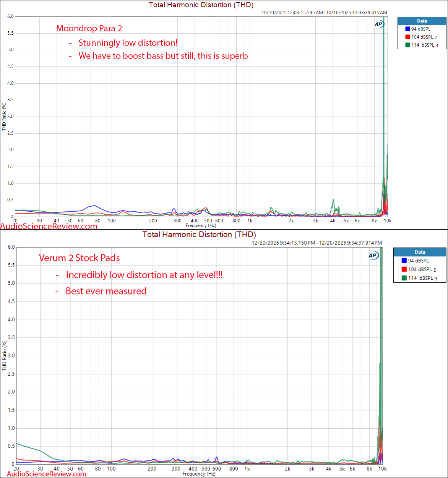Click green 114 dBSPL swatch in bottom legend
This screenshot has height=478, width=448.
(x=404, y=278)
